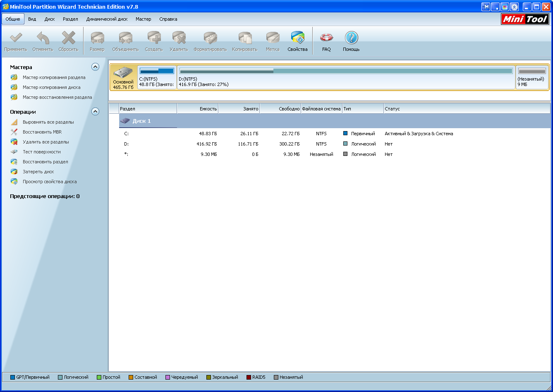
Task: Collapse the Операции panel section
Action: coord(95,111)
